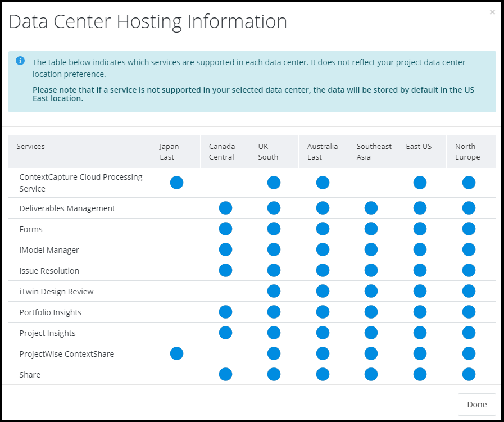Viewport: 504px width, 422px height.
Task: Click iTwin Design Review dot under East US
Action: (x=420, y=291)
